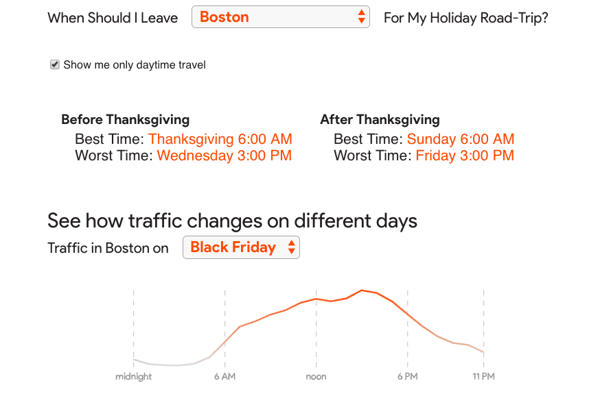This screenshot has width=600, height=396.
Task: Click the 6 AM axis label
Action: pyautogui.click(x=225, y=376)
